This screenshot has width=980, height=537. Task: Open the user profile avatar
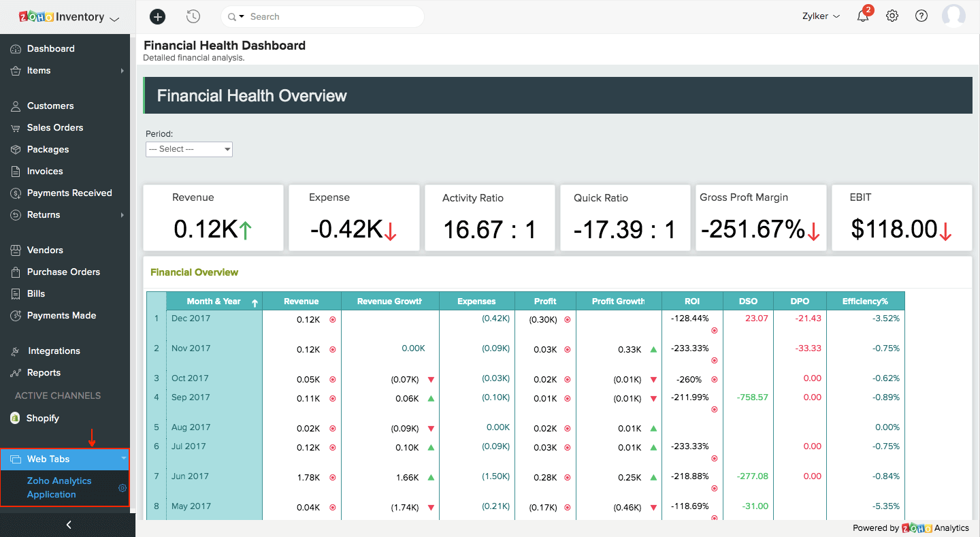(953, 16)
